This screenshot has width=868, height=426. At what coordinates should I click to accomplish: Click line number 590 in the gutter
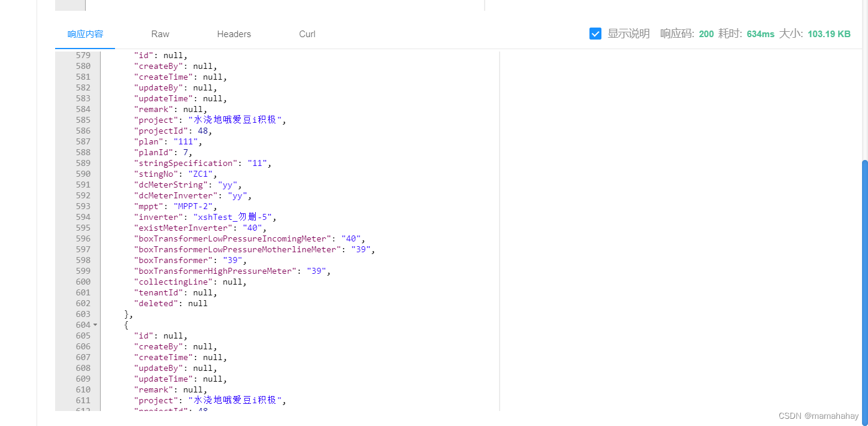point(83,174)
